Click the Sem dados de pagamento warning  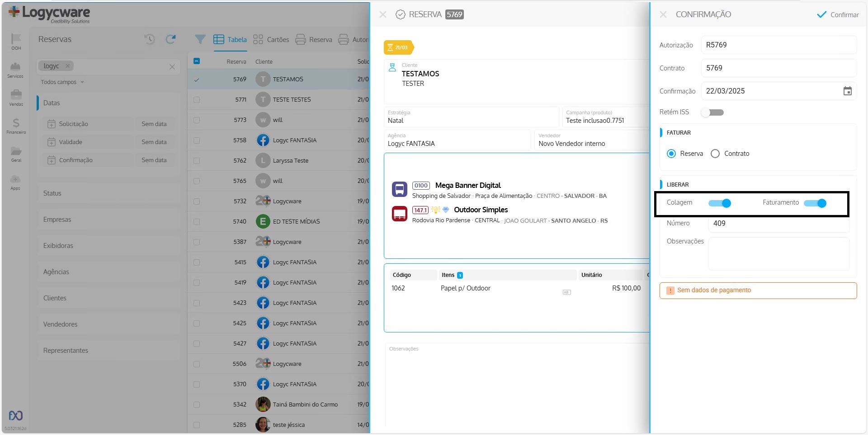click(758, 290)
